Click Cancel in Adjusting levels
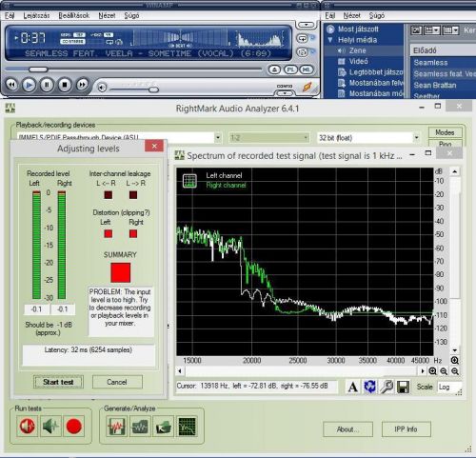The image size is (476, 458). 117,382
